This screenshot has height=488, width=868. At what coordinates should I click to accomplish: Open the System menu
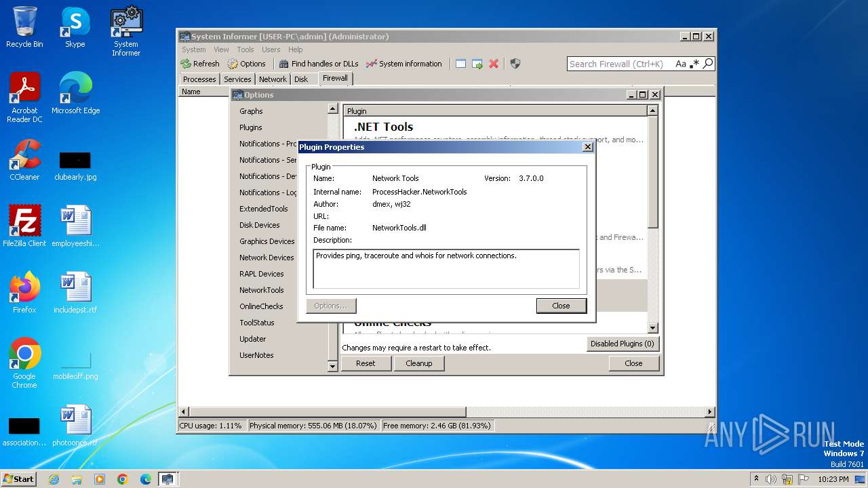[x=193, y=49]
